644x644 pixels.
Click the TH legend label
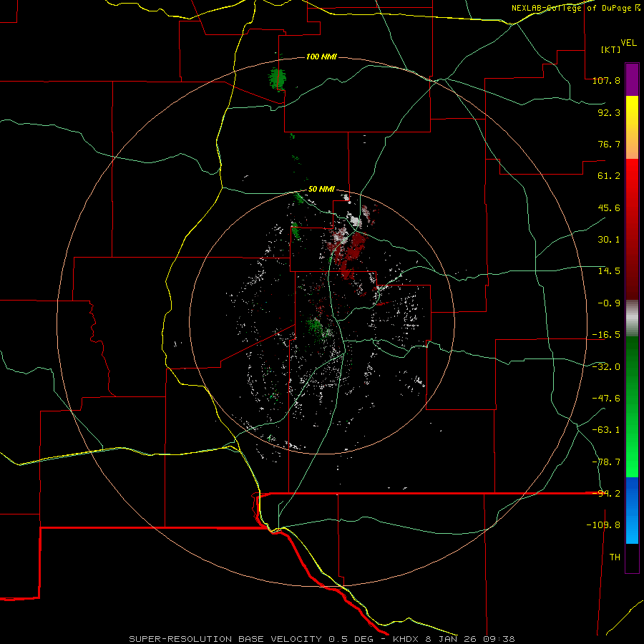point(615,557)
